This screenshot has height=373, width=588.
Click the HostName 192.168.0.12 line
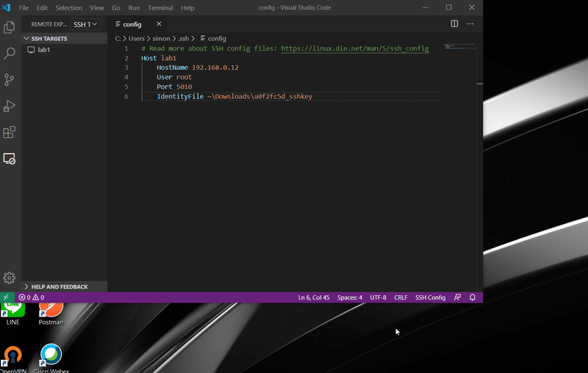point(198,68)
